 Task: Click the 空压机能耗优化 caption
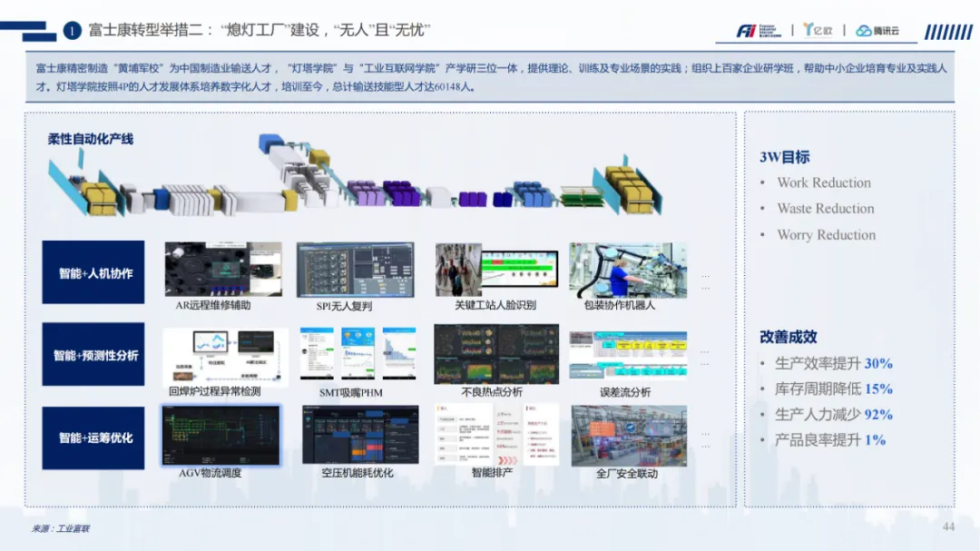(x=358, y=473)
